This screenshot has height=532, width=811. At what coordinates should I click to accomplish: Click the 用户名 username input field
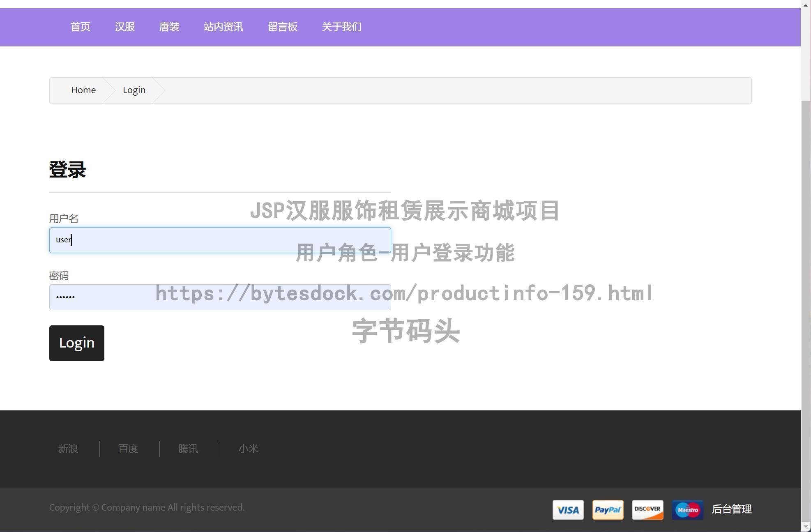click(220, 240)
